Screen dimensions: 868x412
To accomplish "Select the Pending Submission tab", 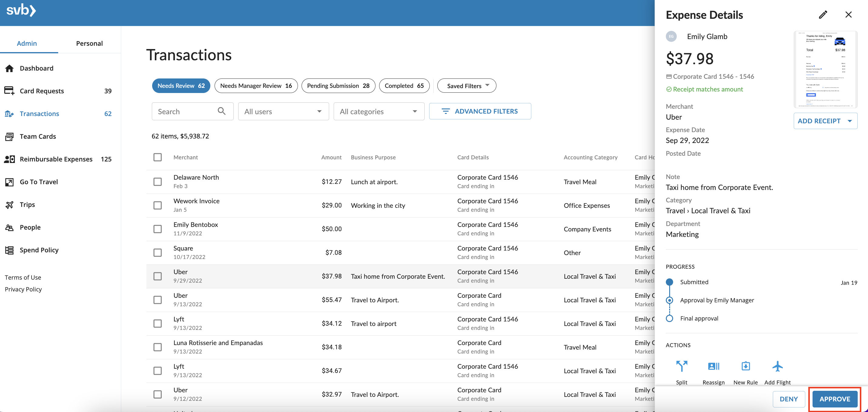I will click(x=338, y=85).
